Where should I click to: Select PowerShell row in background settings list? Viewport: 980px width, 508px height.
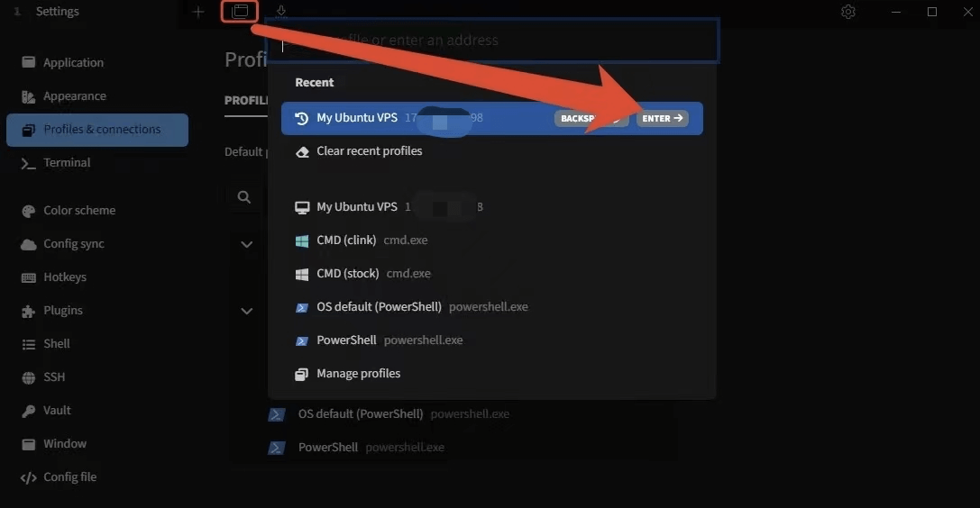coord(453,448)
